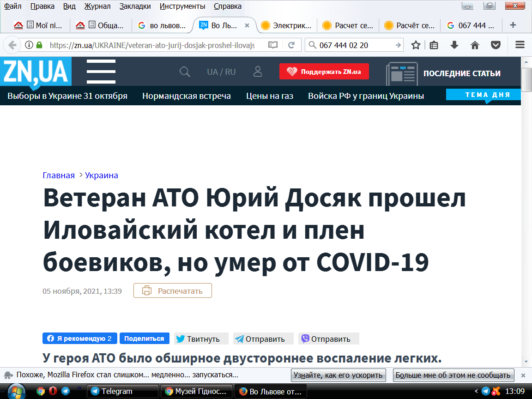Show the bookmarks library list icon
532x399 pixels.
tap(434, 45)
